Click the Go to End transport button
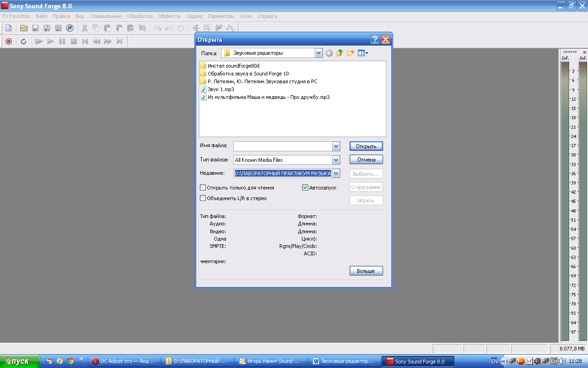Viewport: 588px width, 368px height. coord(119,41)
